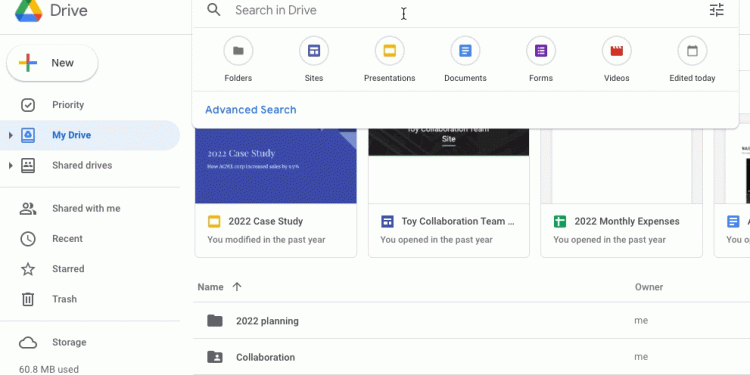Click the 2022 Monthly Expenses file title
This screenshot has height=375, width=750.
point(627,221)
